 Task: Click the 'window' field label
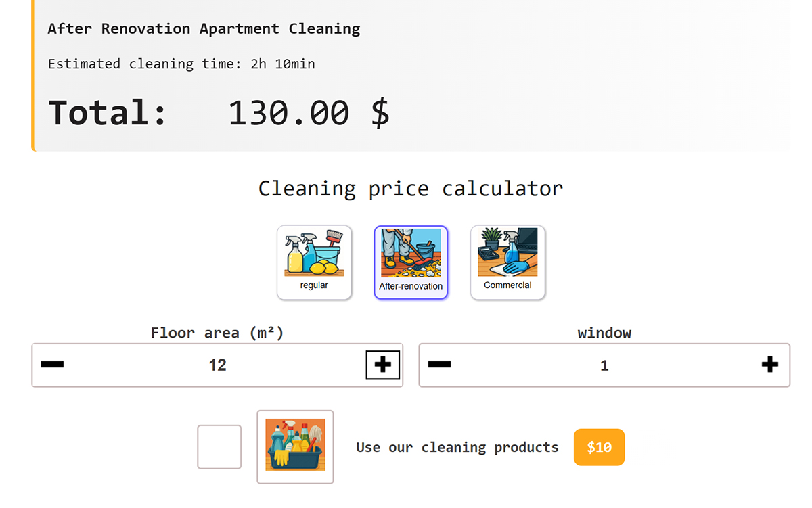(604, 333)
